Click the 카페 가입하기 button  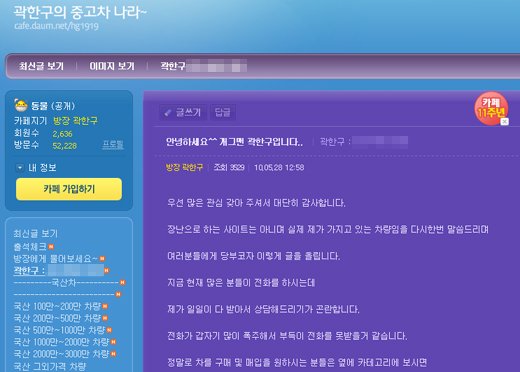click(69, 189)
